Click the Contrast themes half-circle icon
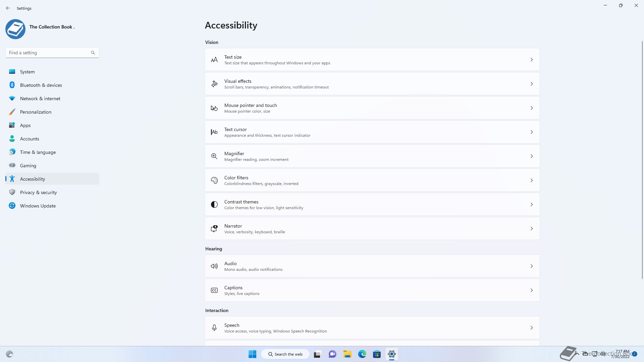This screenshot has height=362, width=644. tap(214, 204)
